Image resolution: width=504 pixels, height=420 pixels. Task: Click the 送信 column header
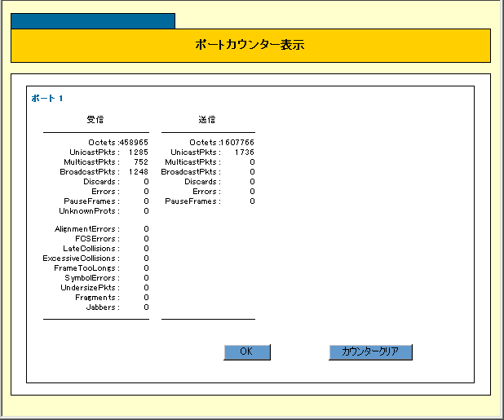click(x=207, y=120)
